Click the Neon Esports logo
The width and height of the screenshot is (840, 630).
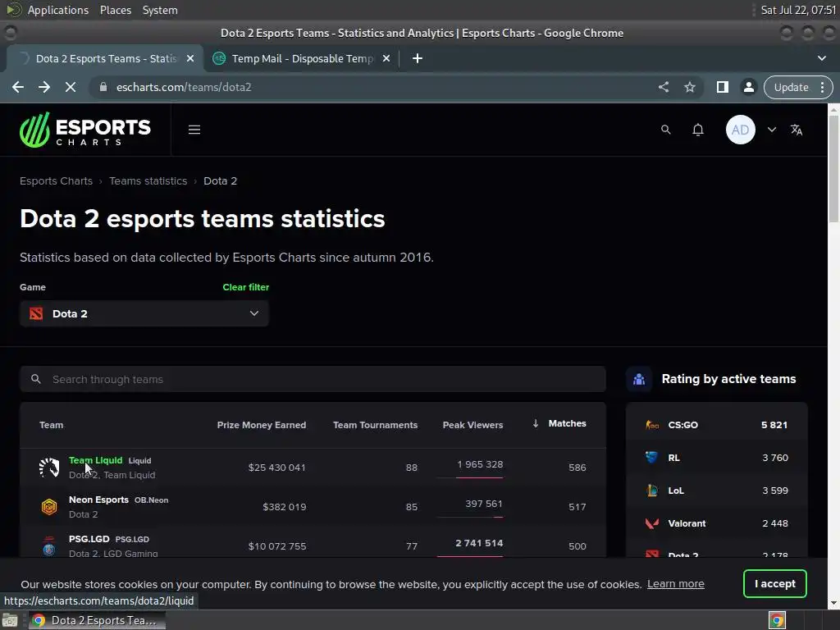(49, 507)
